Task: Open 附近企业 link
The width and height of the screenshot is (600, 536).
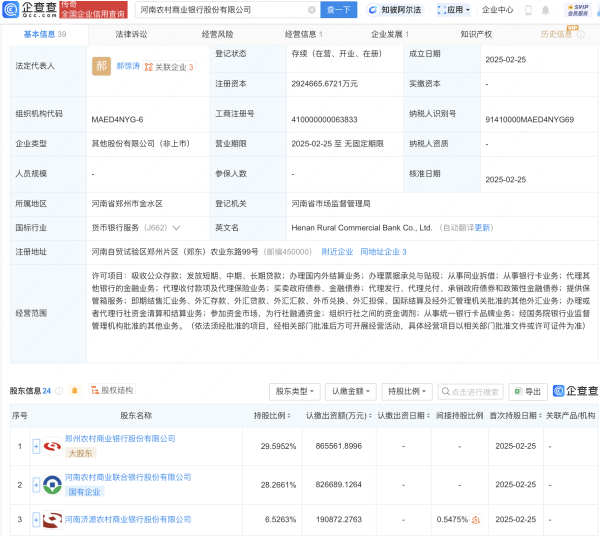Action: point(337,252)
